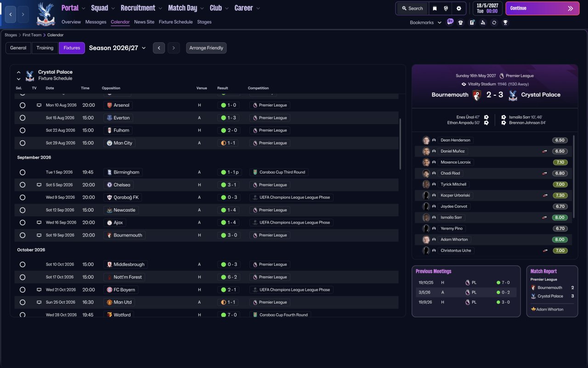The image size is (588, 368).
Task: Select the Newcastle fixture radio button
Action: [22, 210]
